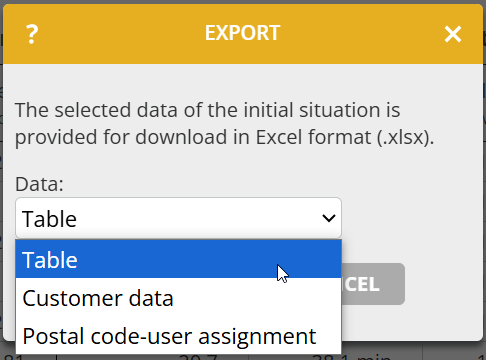Open help via the question mark icon
The height and width of the screenshot is (360, 486).
point(32,34)
